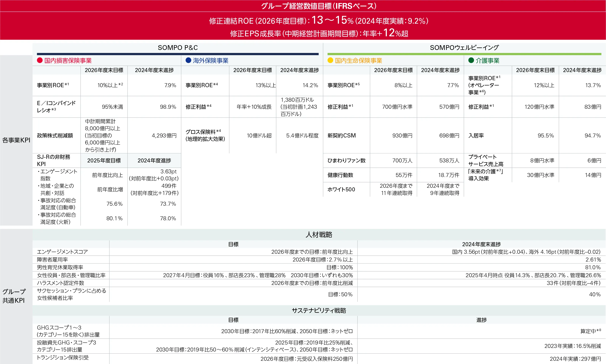
Task: Click the 入居率 95.5% target cell
Action: click(545, 135)
